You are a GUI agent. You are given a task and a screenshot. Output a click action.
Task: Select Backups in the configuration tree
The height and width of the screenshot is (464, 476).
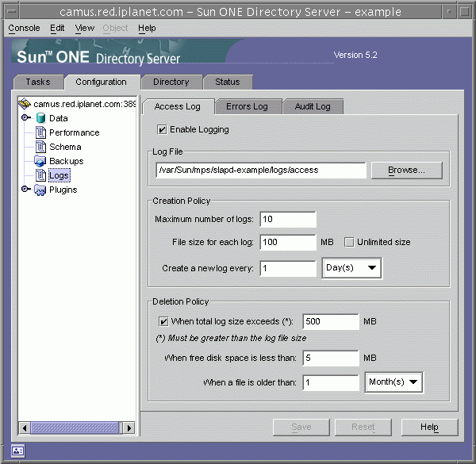pyautogui.click(x=66, y=161)
